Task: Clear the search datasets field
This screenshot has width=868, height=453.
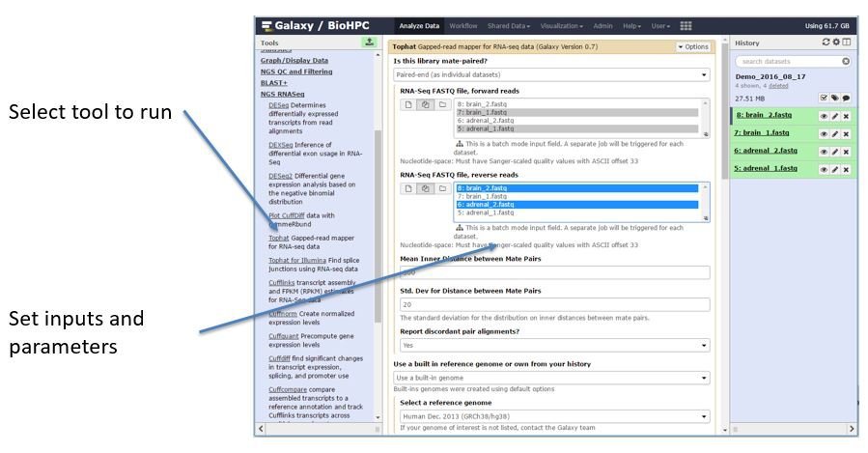Action: 845,62
